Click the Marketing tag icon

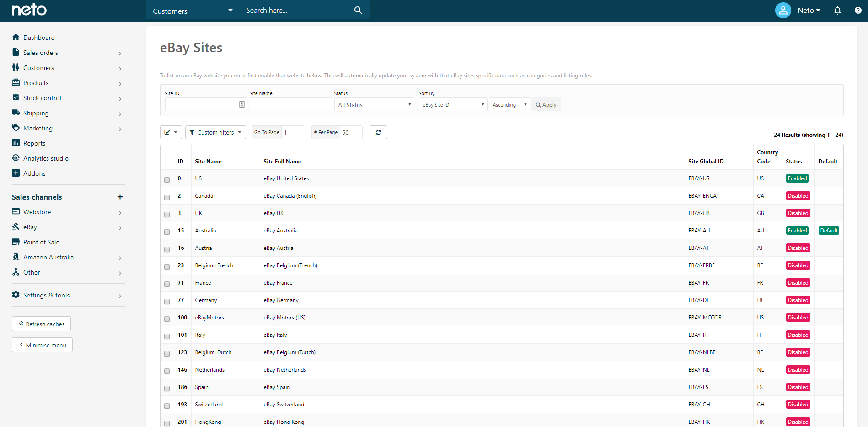16,128
